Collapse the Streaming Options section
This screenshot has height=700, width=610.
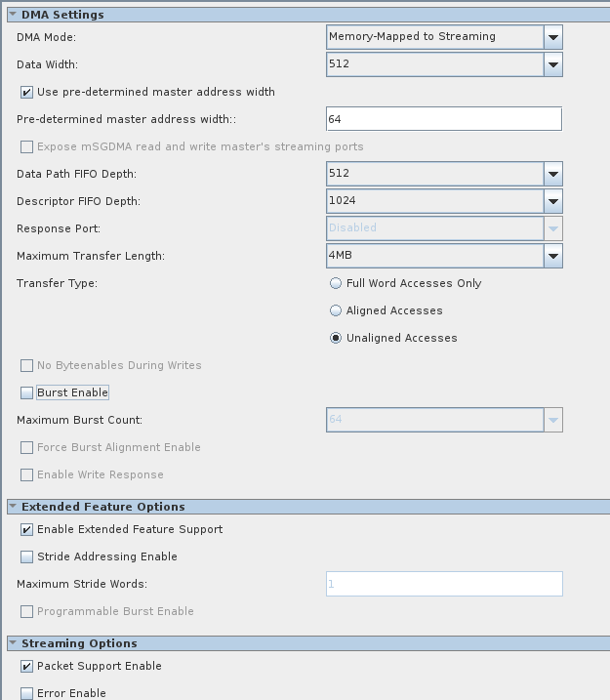[x=13, y=643]
